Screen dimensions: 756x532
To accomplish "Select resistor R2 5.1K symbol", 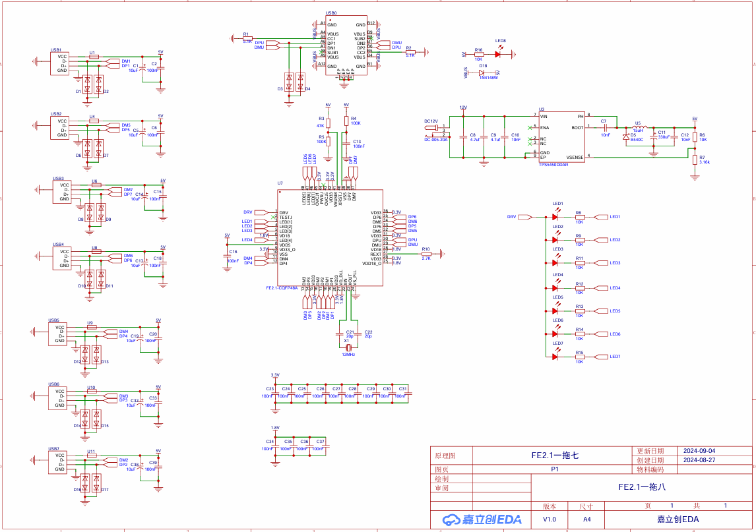I will coord(410,52).
